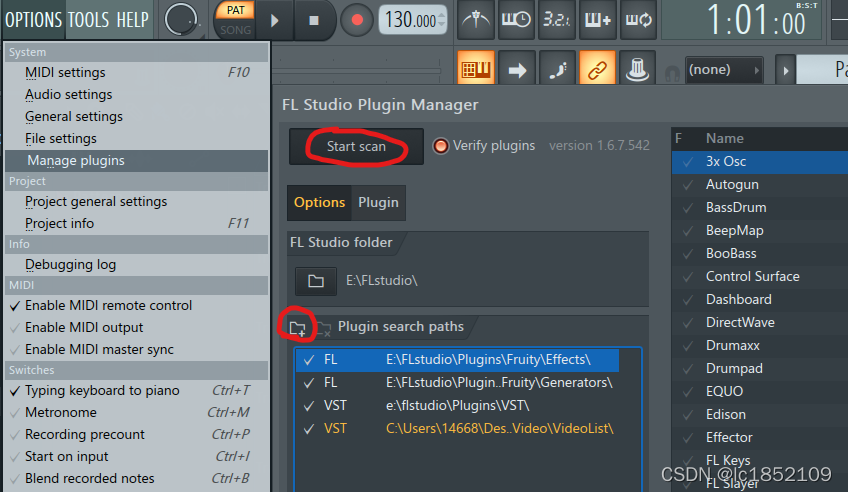Toggle the orange link icon

(597, 69)
